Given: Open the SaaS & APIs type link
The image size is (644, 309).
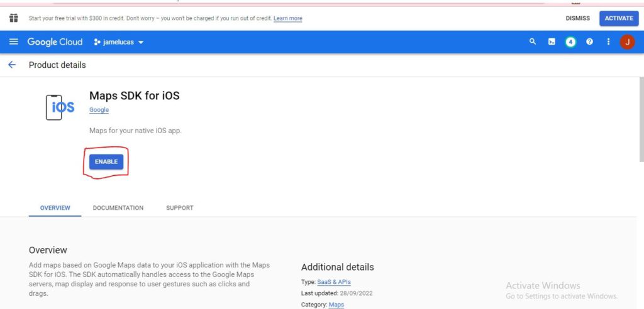Looking at the screenshot, I should coord(334,282).
